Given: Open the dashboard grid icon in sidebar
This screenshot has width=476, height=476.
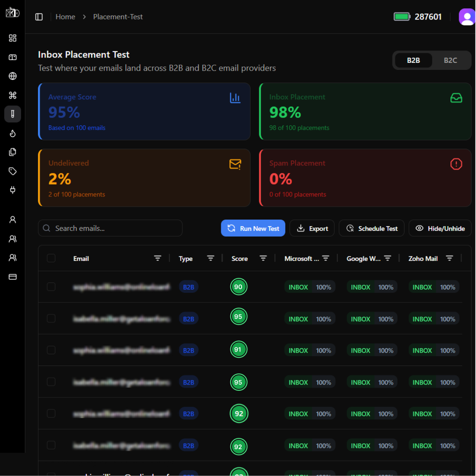Looking at the screenshot, I should (12, 38).
